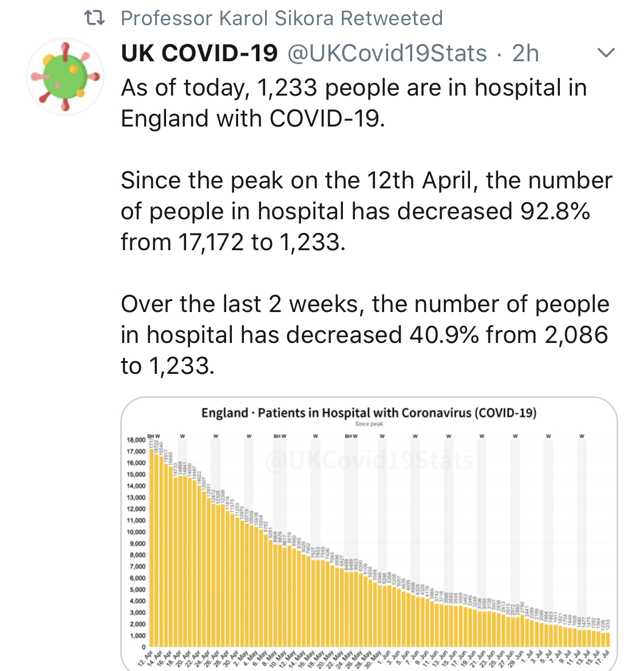
Task: Click the 10,000 y-axis label
Action: [x=136, y=532]
